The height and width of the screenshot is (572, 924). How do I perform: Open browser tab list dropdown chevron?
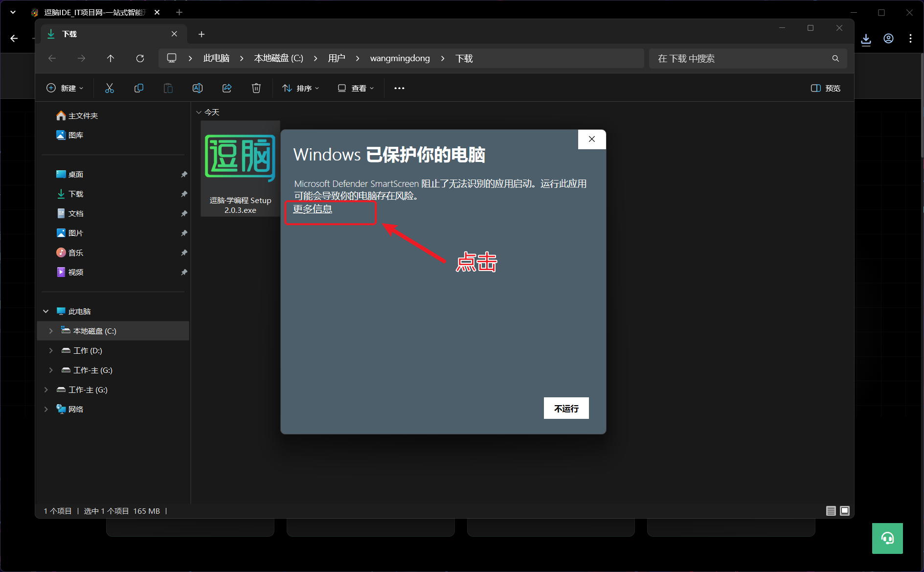13,12
